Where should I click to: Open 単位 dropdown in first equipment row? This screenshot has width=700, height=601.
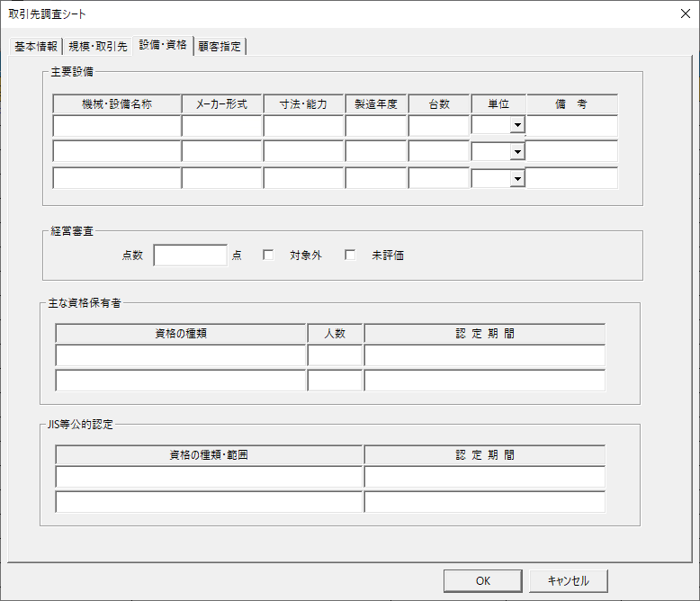pos(517,126)
